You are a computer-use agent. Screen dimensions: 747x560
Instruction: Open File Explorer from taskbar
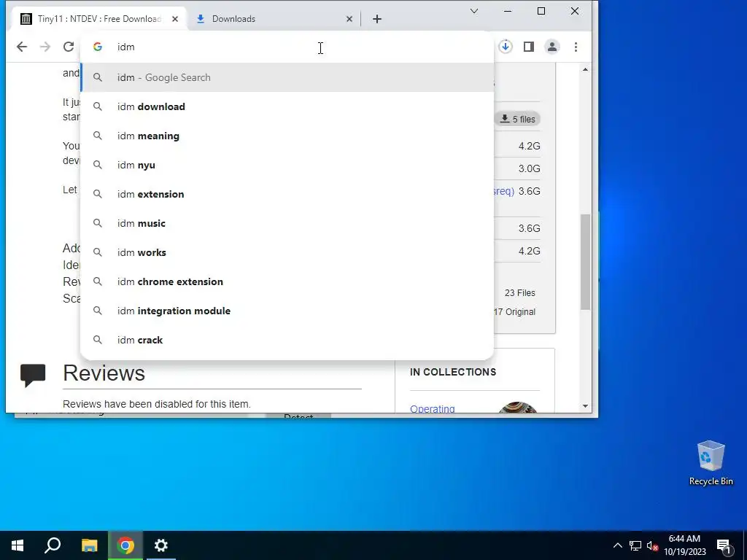point(89,545)
